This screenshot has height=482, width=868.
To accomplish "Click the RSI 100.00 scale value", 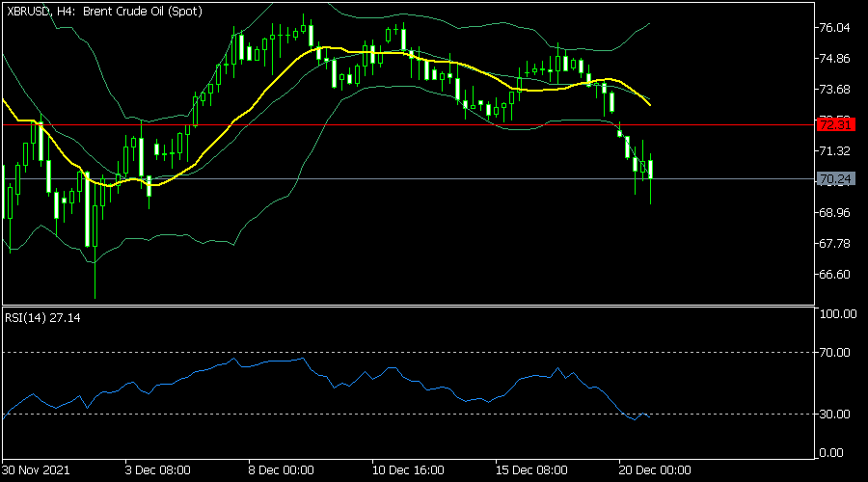I will point(838,313).
